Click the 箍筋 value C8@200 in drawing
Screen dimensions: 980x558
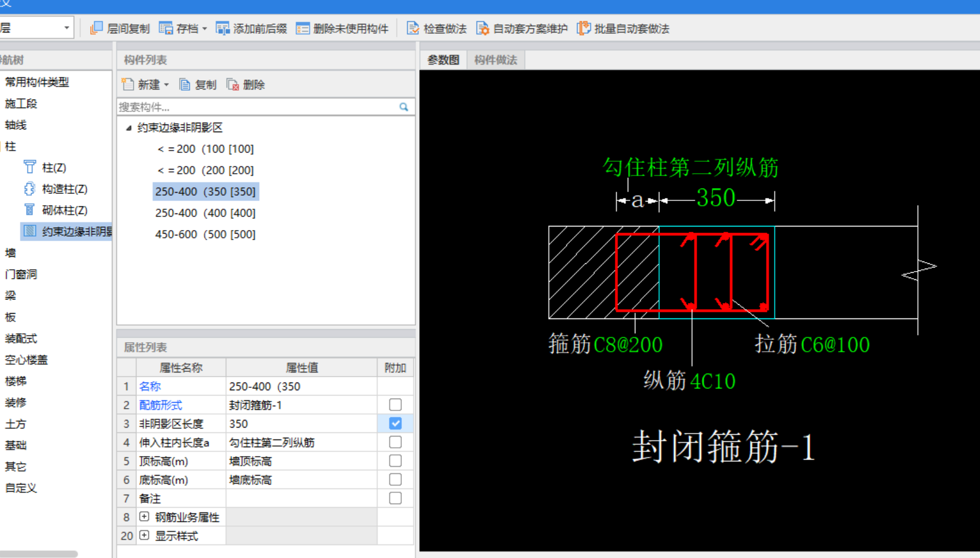[x=628, y=345]
